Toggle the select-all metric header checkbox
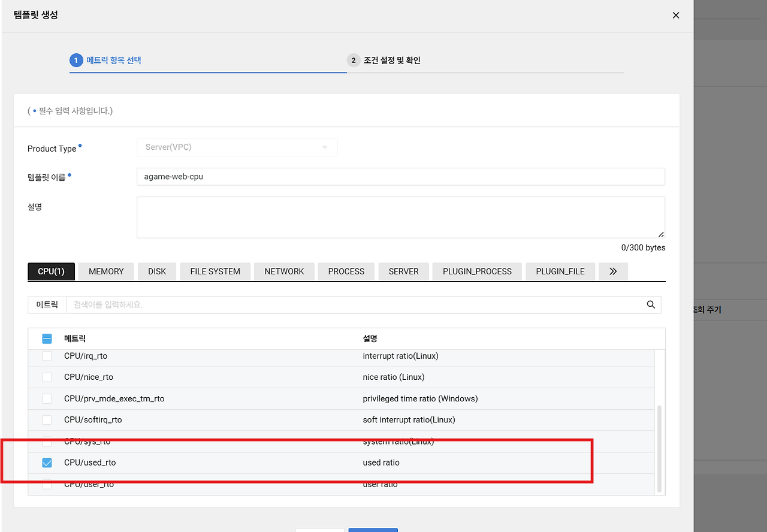 (x=47, y=338)
